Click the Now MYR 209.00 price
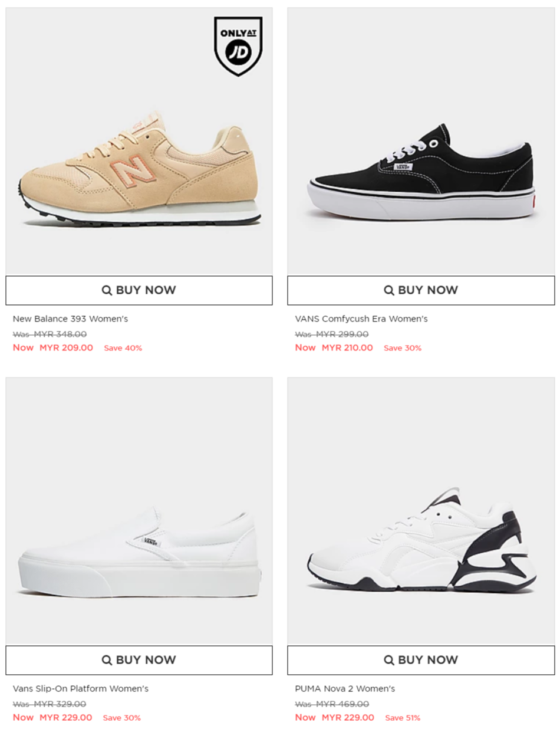Screen dimensions: 560x732 [53, 347]
